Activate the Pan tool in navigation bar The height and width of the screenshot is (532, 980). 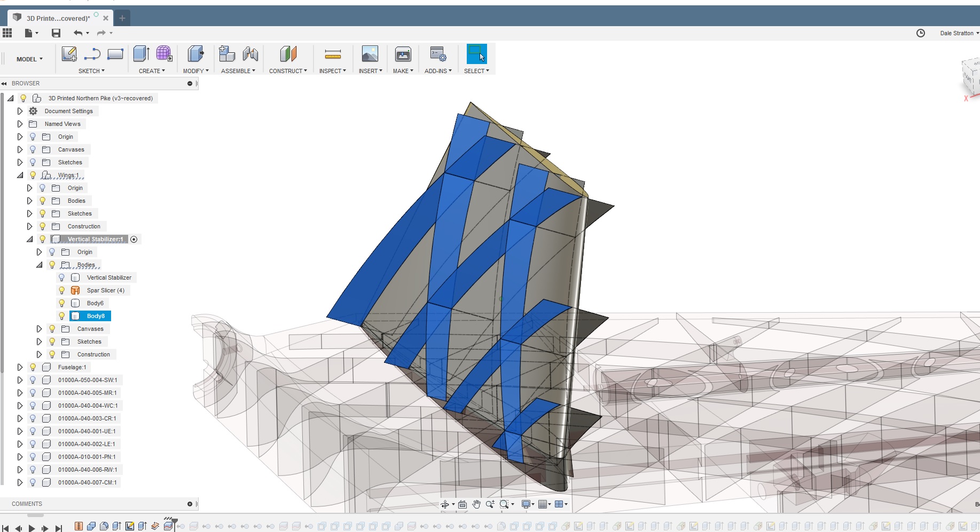pos(476,504)
